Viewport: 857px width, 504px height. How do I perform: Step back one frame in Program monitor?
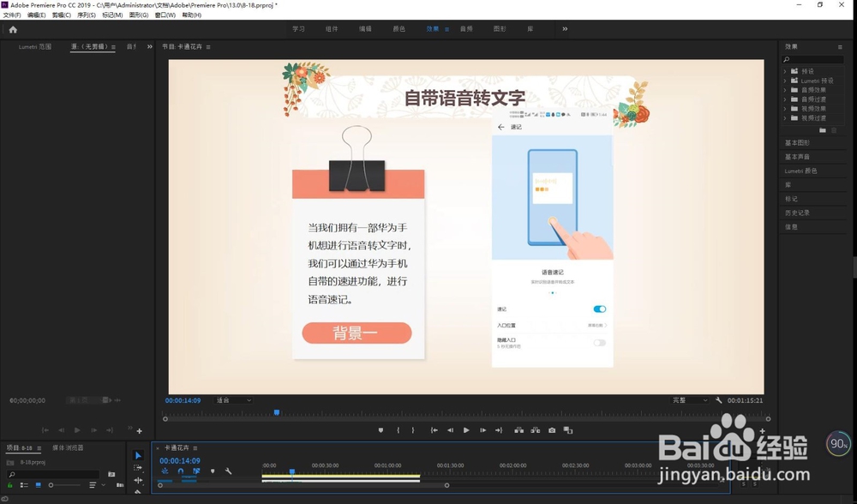[451, 430]
